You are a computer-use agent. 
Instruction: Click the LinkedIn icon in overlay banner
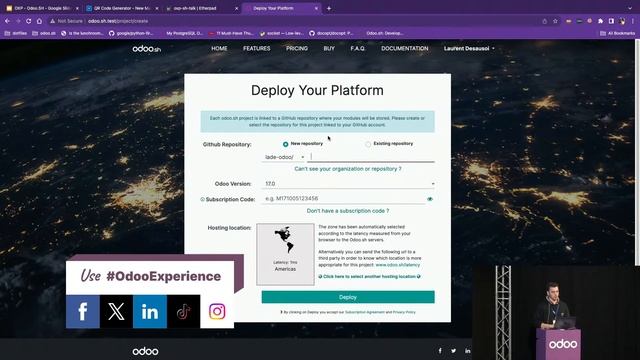(x=150, y=311)
